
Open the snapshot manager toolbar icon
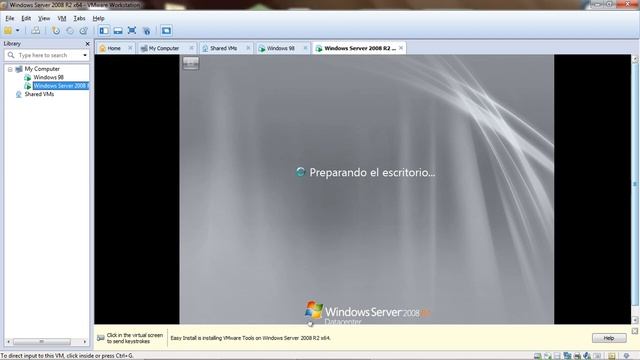click(x=84, y=30)
